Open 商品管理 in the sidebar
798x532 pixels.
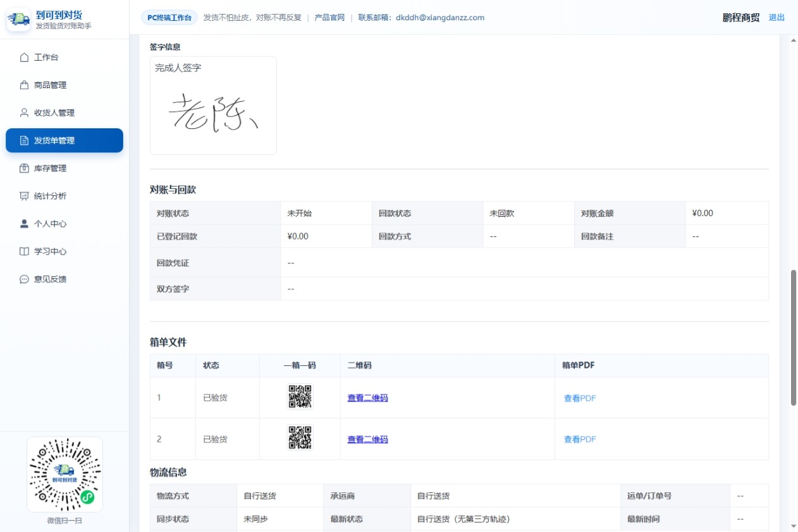[x=64, y=85]
